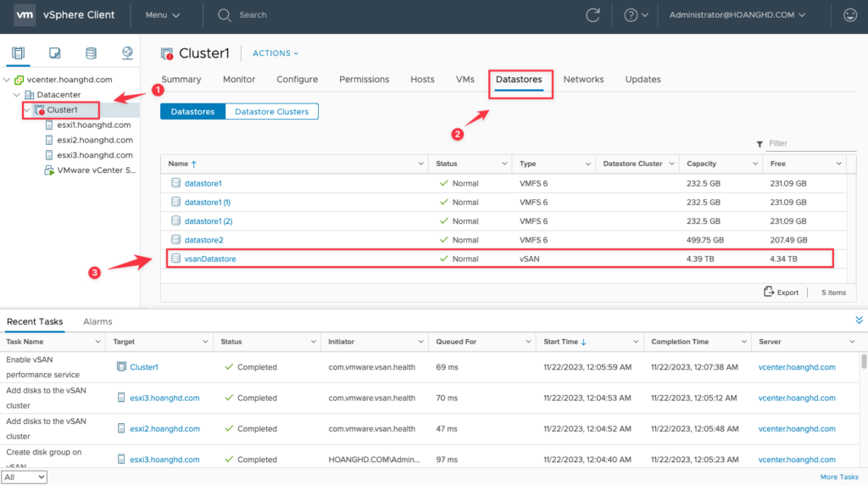Viewport: 868px width, 485px height.
Task: Open the Type column dropdown
Action: coord(588,164)
